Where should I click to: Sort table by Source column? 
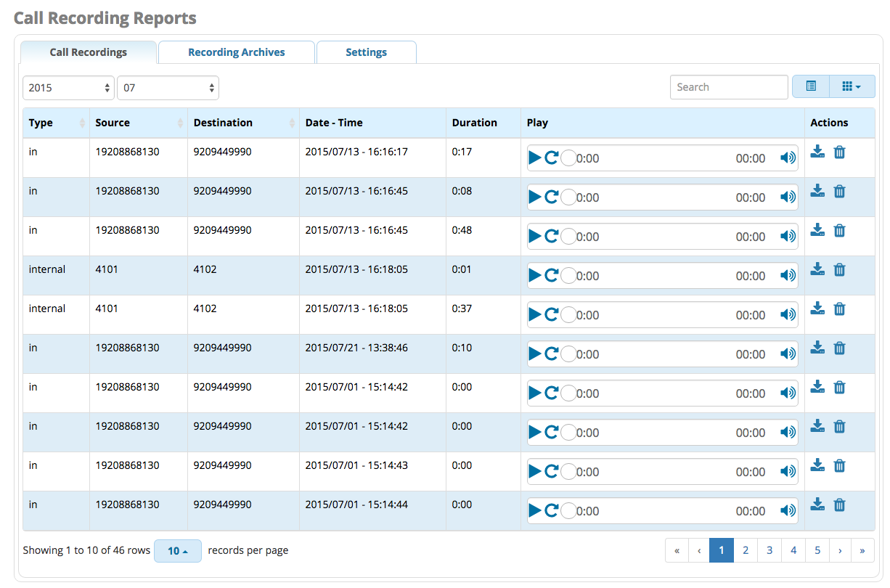(x=138, y=123)
